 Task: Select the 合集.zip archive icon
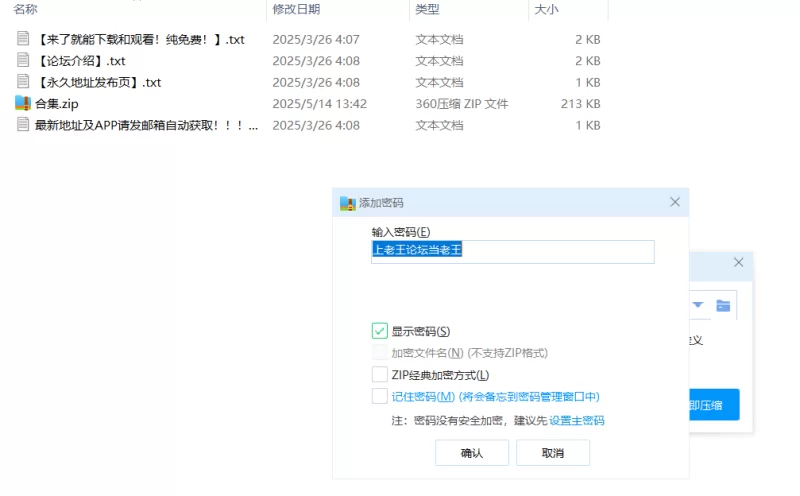point(23,104)
